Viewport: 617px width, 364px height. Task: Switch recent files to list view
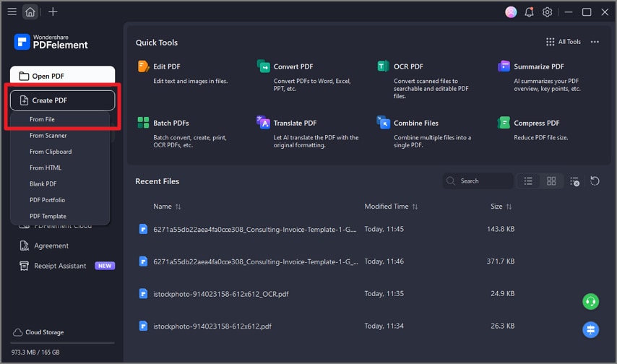tap(528, 181)
